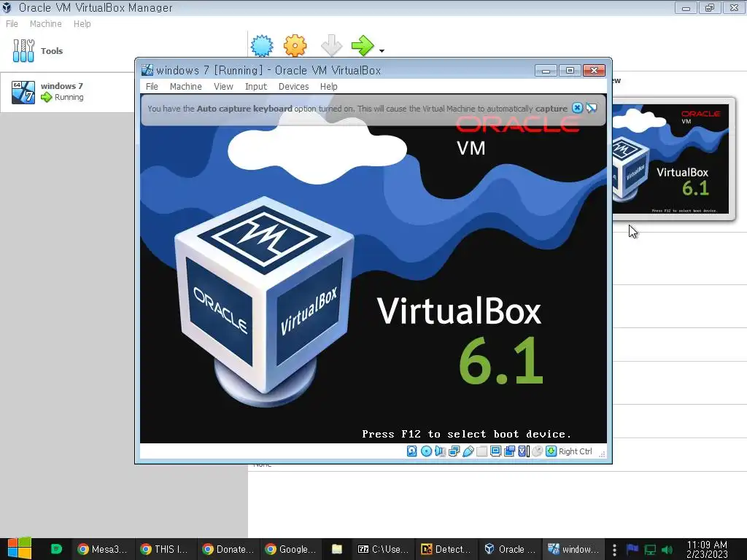747x560 pixels.
Task: Open Help menu in VM window
Action: click(329, 86)
